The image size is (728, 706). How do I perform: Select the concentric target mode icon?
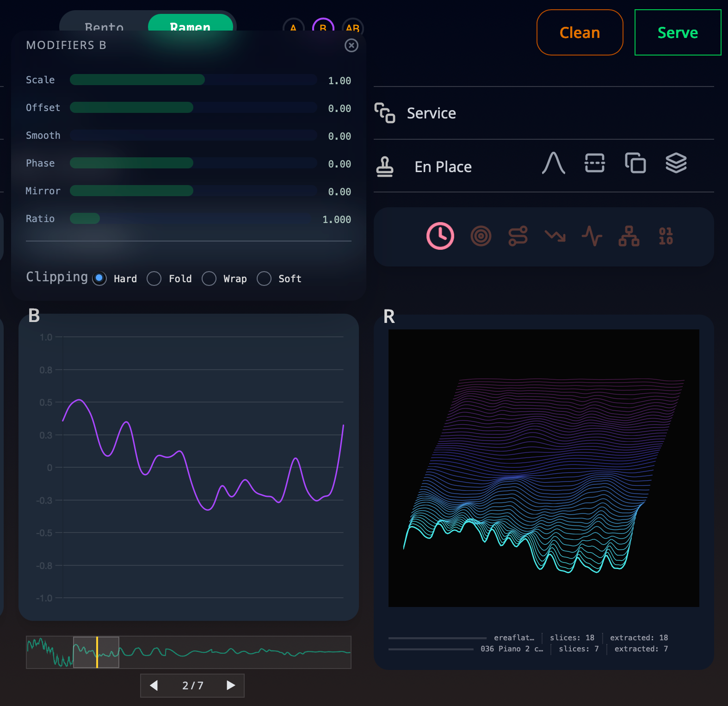click(x=481, y=236)
